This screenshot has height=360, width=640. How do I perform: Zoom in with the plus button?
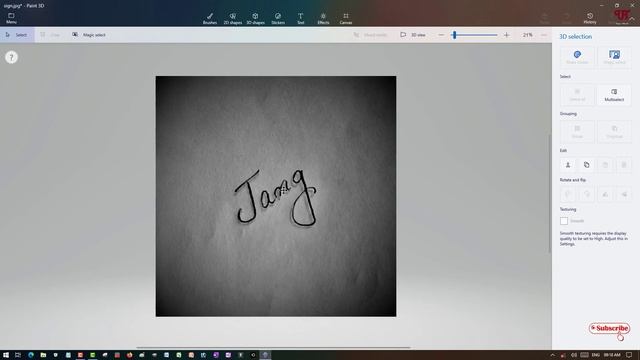click(x=507, y=35)
